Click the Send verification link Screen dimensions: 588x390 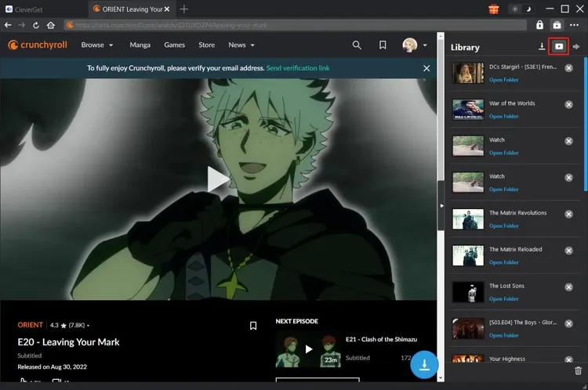point(298,69)
